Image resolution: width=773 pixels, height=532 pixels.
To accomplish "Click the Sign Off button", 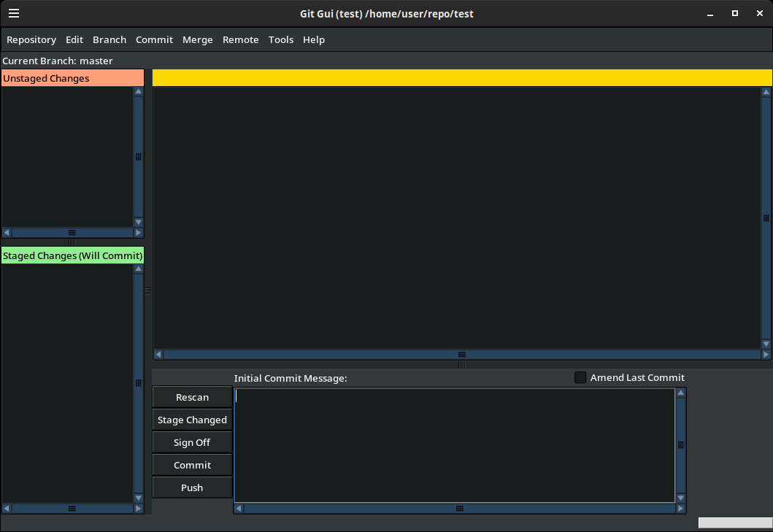I will [192, 442].
